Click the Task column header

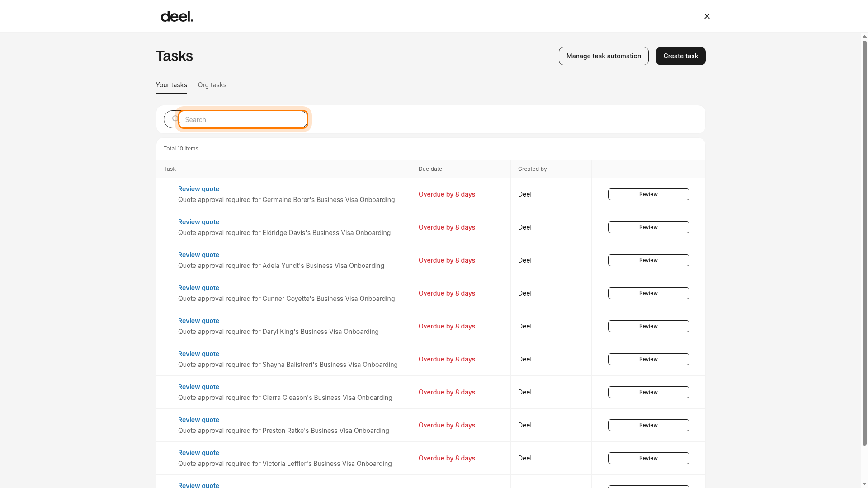170,169
